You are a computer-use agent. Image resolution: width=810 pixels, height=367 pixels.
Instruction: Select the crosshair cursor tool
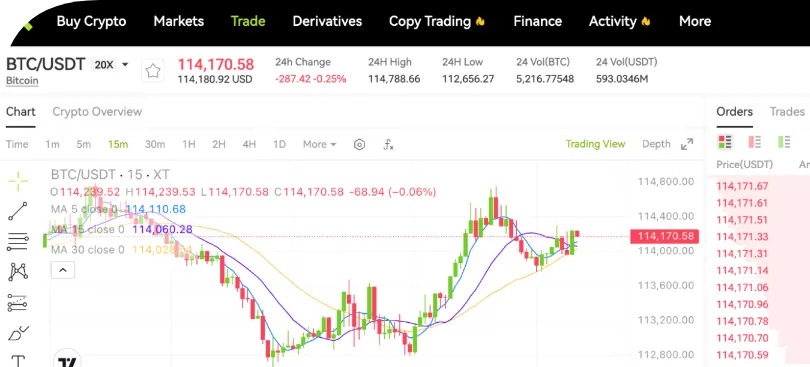(x=18, y=180)
